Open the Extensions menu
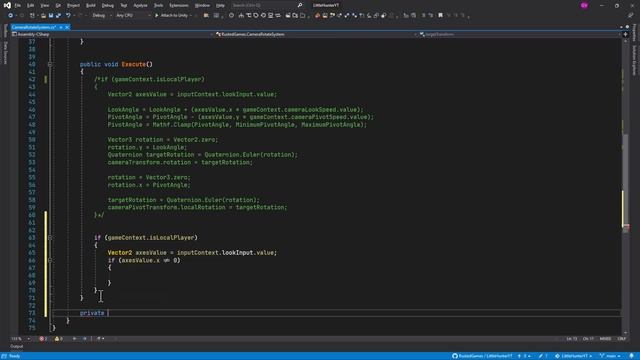Viewport: 640px width, 360px height. click(x=179, y=5)
